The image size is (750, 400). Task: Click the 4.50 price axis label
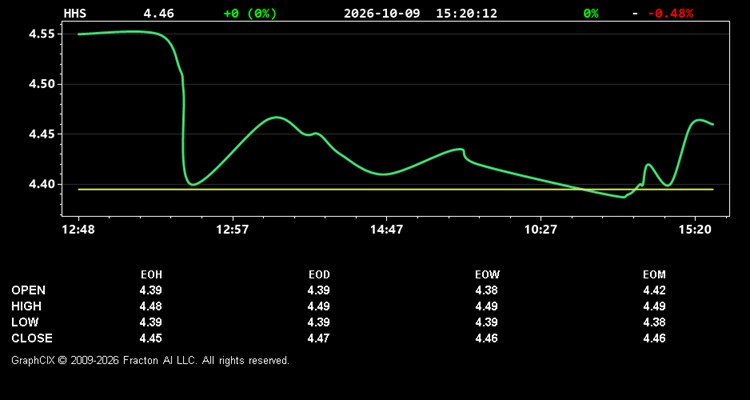tap(43, 84)
